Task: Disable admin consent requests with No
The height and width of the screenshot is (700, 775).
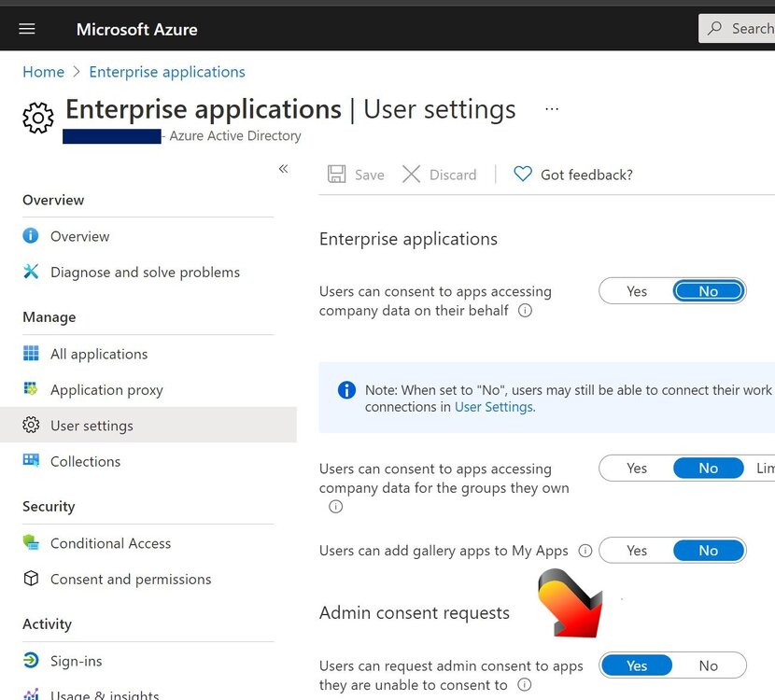Action: (709, 665)
